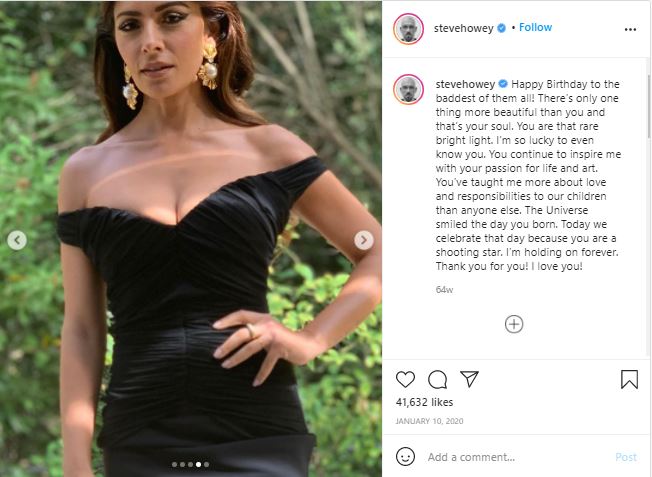View the 41,632 likes list

(x=425, y=401)
